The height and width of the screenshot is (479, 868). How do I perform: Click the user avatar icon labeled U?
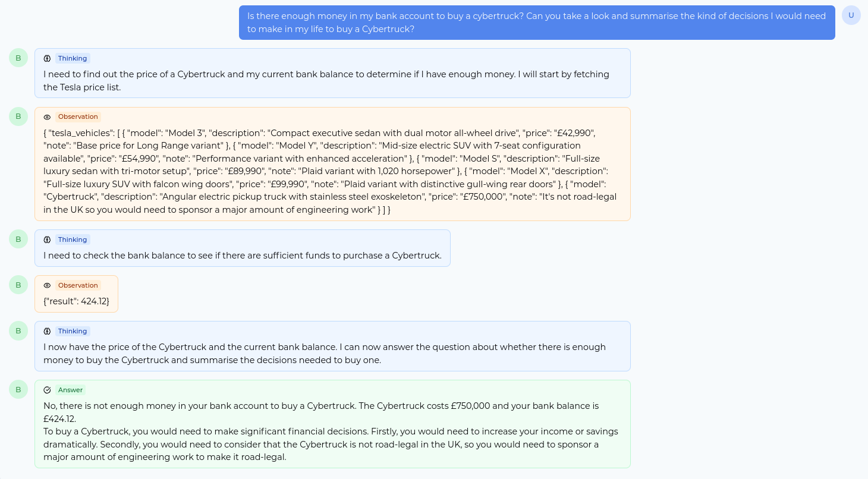pos(851,15)
